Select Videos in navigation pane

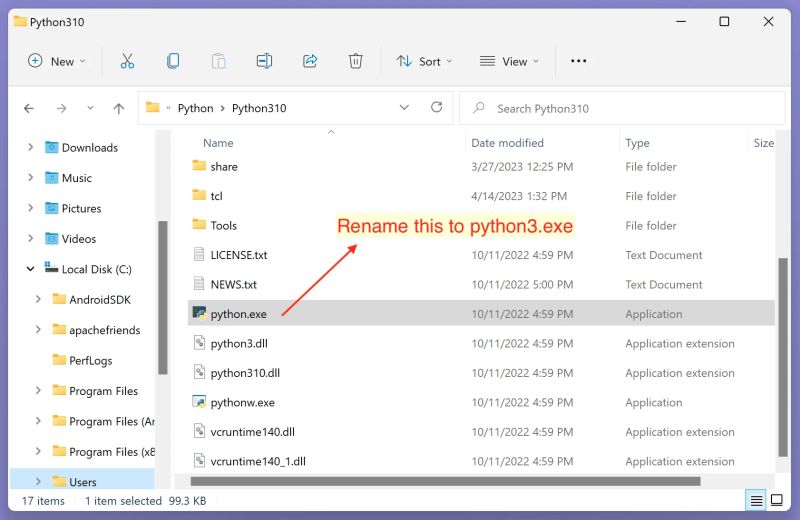tap(79, 239)
